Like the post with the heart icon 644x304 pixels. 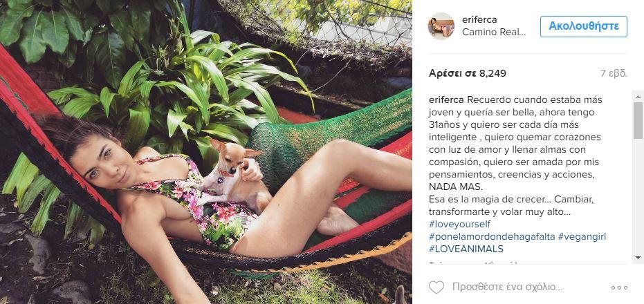436,287
